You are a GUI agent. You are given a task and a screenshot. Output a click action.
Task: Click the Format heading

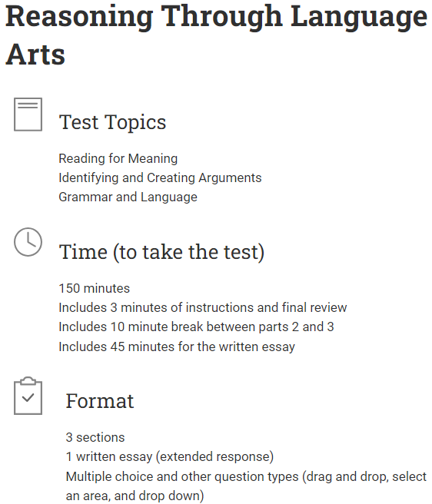point(100,401)
